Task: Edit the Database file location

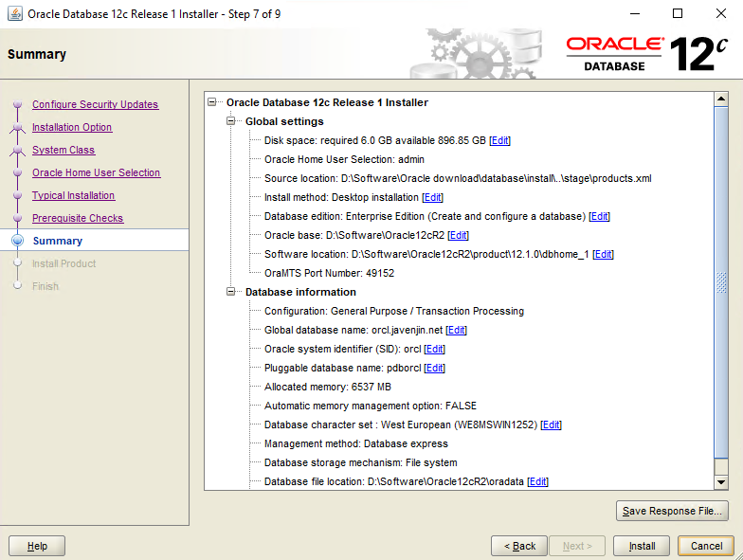Action: point(538,481)
